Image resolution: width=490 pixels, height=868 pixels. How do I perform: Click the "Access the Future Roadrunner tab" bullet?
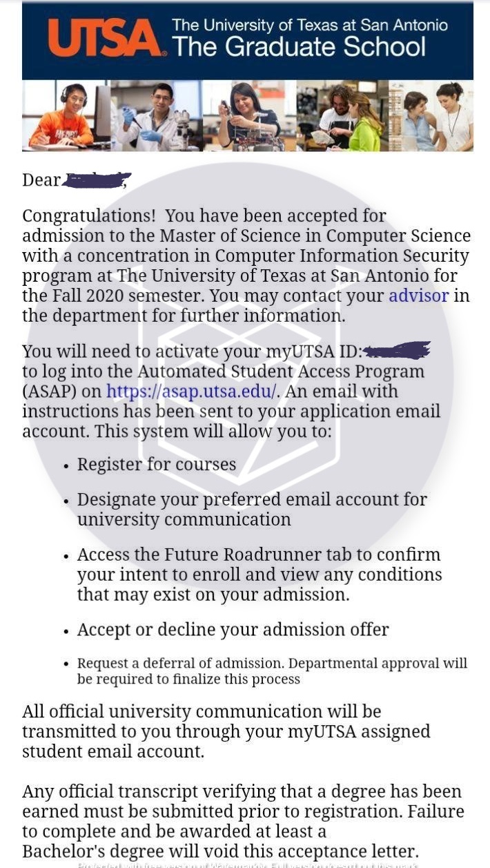point(259,574)
